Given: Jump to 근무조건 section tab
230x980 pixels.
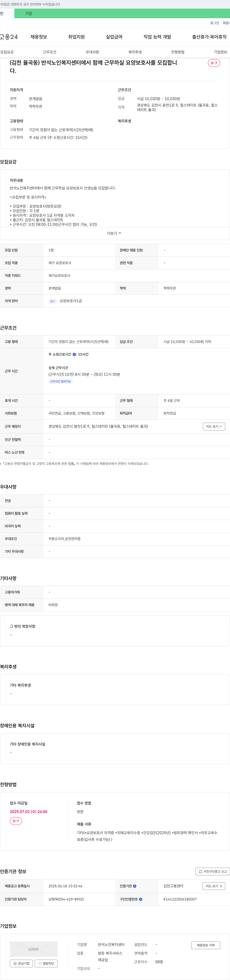Looking at the screenshot, I should tap(50, 52).
